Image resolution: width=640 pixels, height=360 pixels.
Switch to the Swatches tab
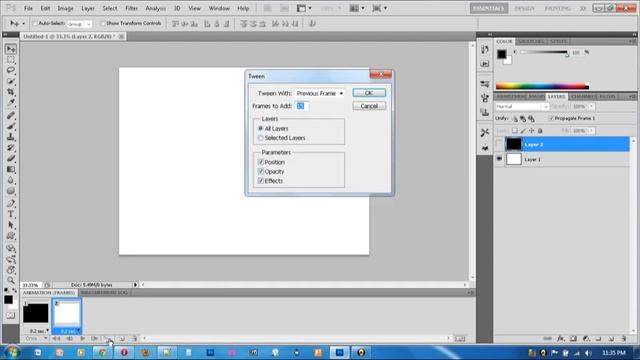coord(531,42)
